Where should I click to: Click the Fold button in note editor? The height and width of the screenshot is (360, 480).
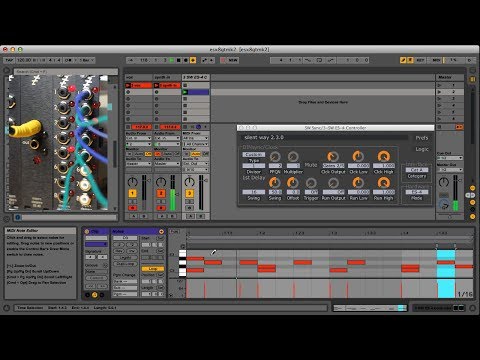point(174,231)
